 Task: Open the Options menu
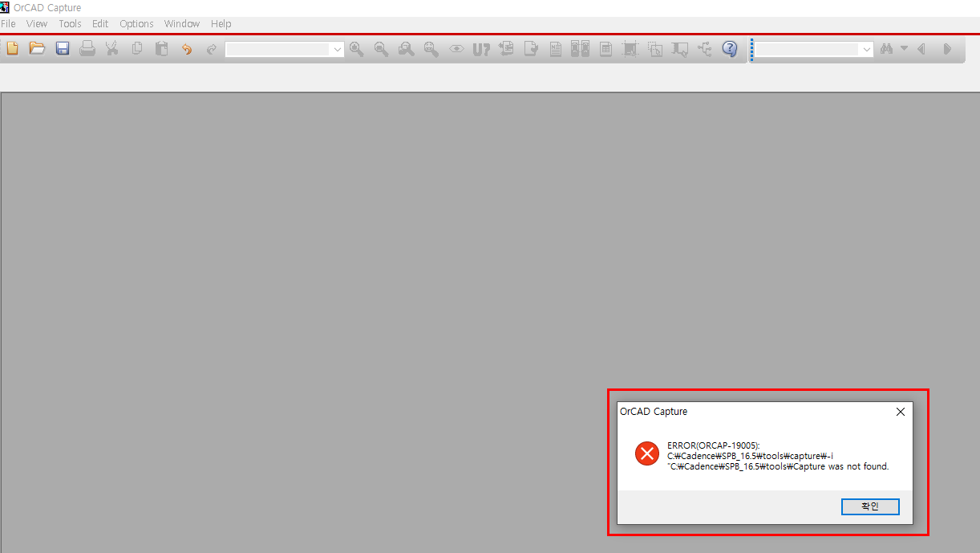click(136, 24)
